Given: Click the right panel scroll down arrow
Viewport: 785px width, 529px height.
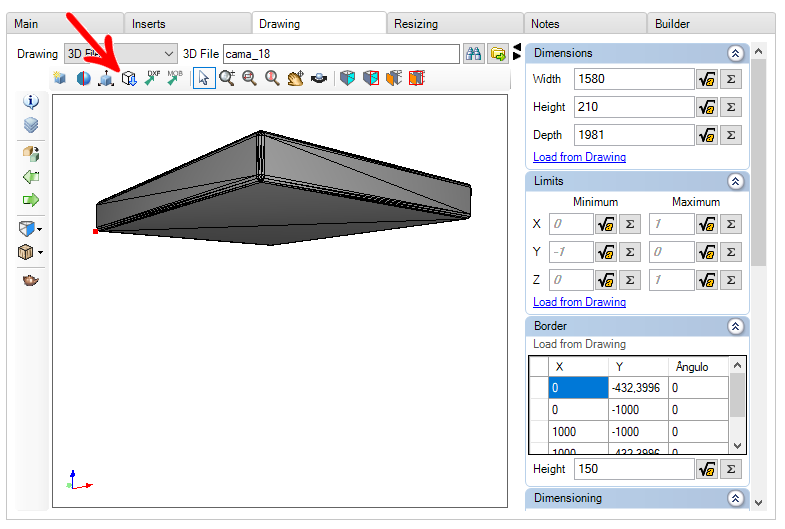Looking at the screenshot, I should point(758,503).
